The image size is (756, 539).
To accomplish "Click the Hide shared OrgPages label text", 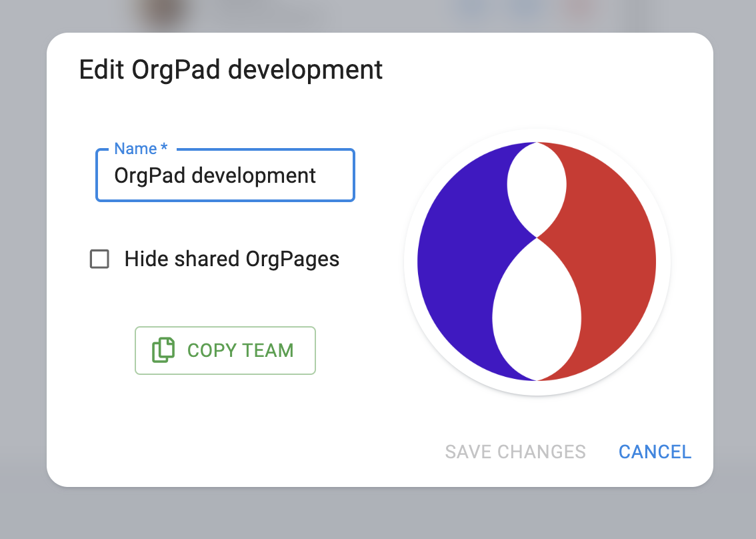I will 231,259.
